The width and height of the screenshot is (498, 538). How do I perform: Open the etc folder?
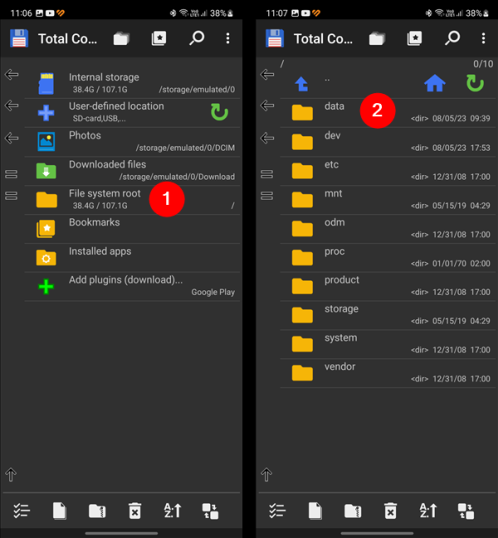388,171
